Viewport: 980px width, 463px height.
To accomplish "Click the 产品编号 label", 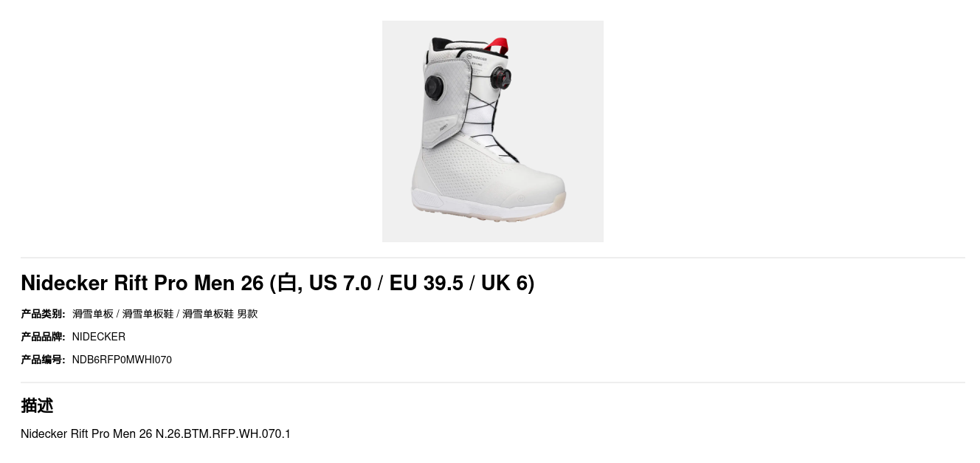I will (43, 360).
